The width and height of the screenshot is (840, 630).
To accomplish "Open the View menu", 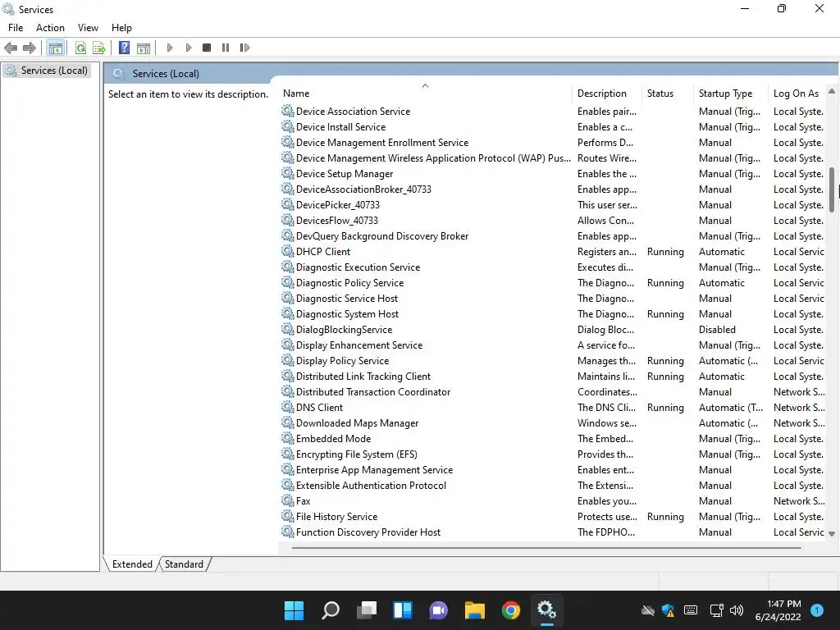I will tap(88, 28).
